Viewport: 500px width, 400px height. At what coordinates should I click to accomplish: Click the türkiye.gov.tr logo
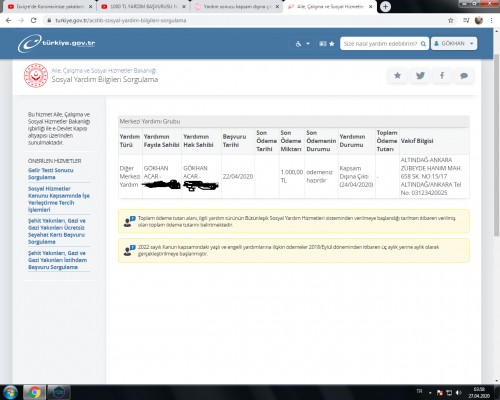(57, 43)
